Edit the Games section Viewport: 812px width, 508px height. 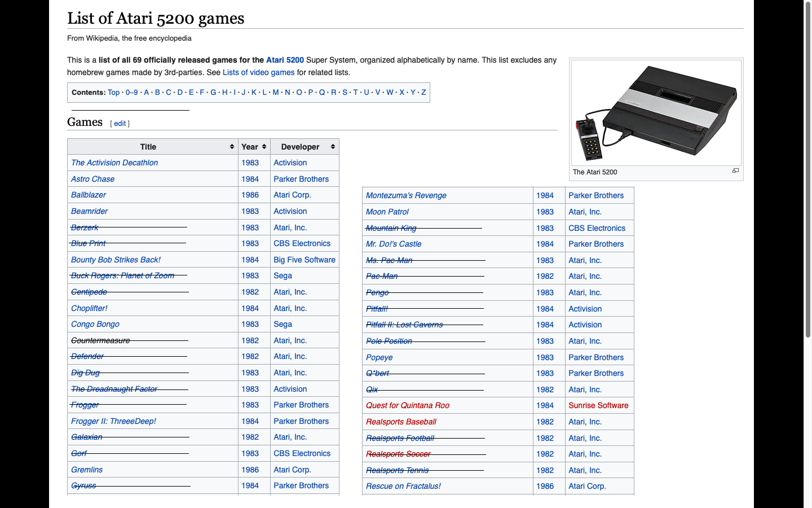click(120, 124)
